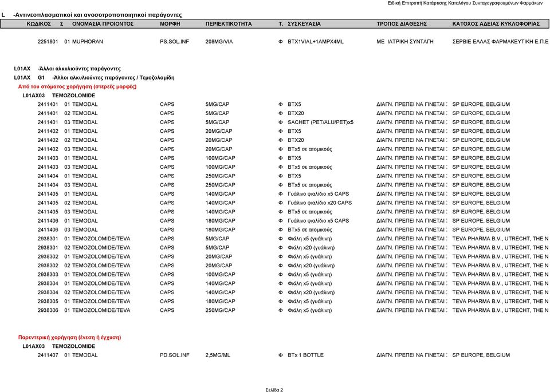Select the PD.SOL.INF form cell
The image size is (550, 392).
[174, 355]
